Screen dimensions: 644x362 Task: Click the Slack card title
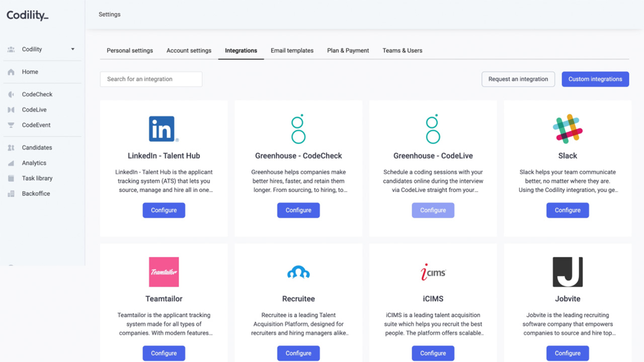tap(568, 156)
